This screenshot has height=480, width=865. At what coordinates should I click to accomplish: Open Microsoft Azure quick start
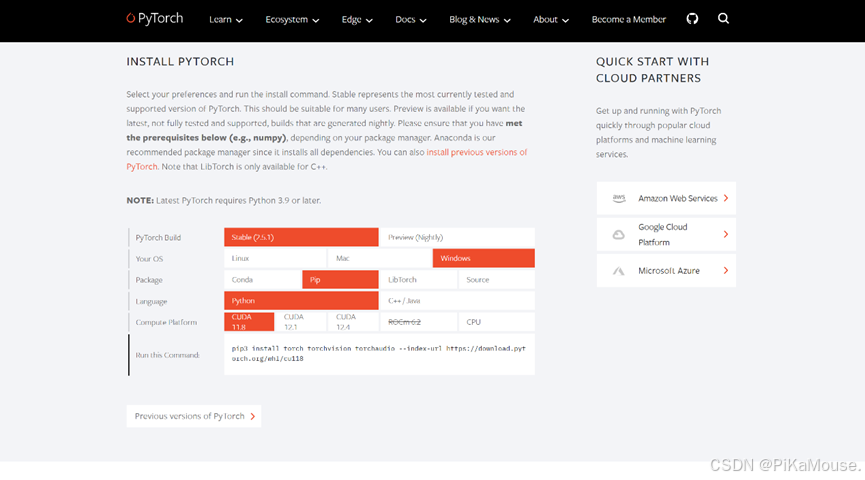coord(666,271)
